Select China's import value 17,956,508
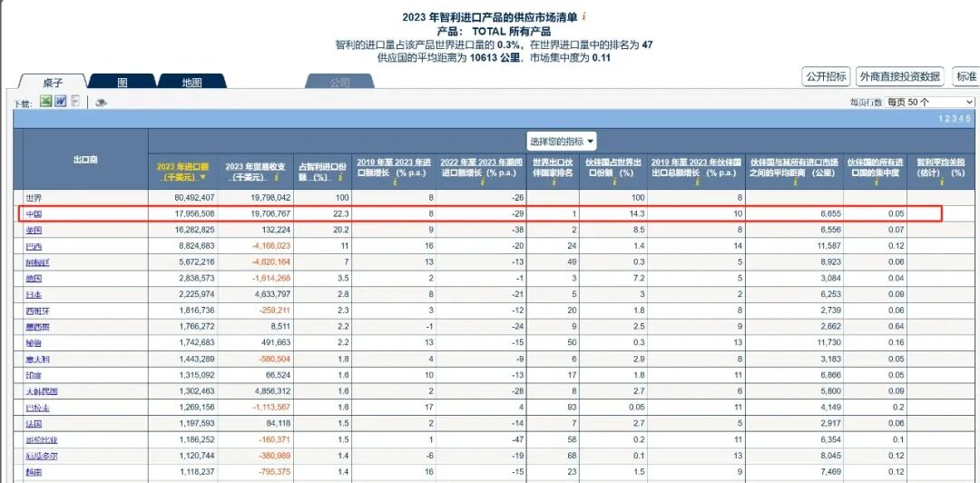Image resolution: width=980 pixels, height=483 pixels. coord(193,214)
